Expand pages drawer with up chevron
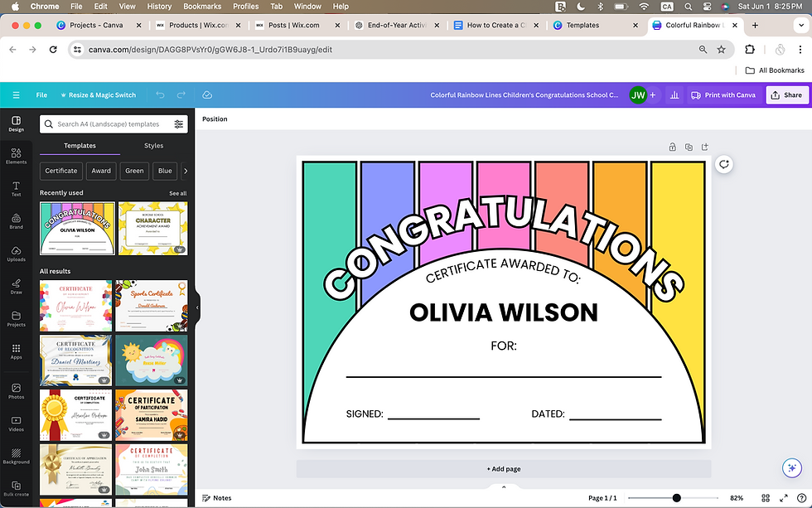 click(x=504, y=487)
